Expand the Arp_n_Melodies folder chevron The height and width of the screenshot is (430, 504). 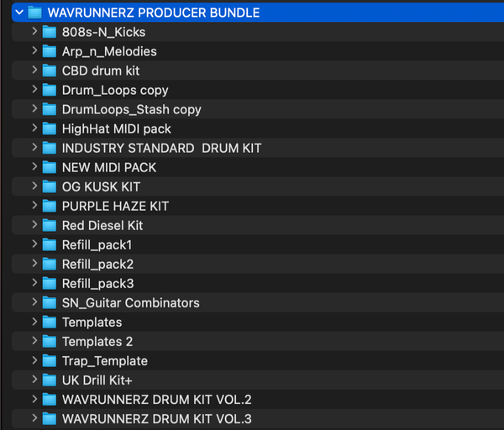[x=34, y=51]
